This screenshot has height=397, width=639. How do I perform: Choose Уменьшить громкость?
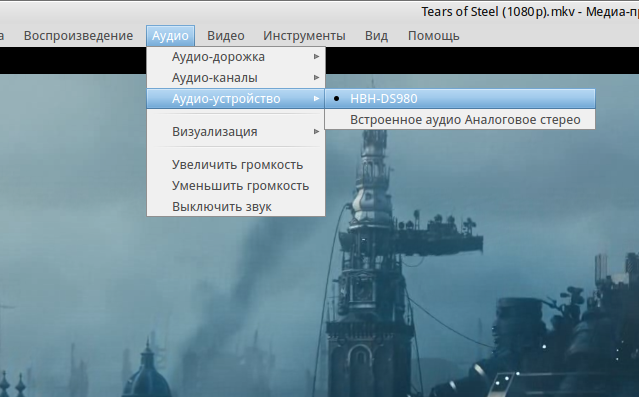(x=236, y=186)
